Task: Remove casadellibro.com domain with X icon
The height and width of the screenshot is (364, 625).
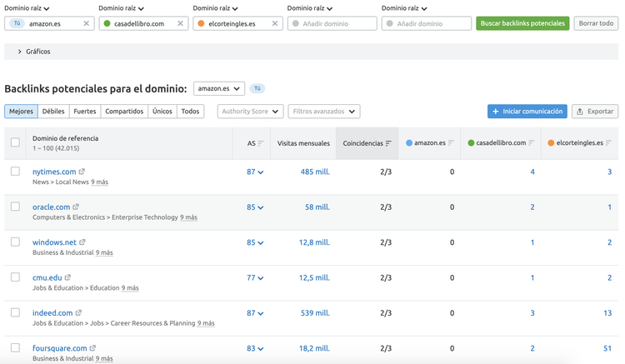Action: click(x=180, y=23)
